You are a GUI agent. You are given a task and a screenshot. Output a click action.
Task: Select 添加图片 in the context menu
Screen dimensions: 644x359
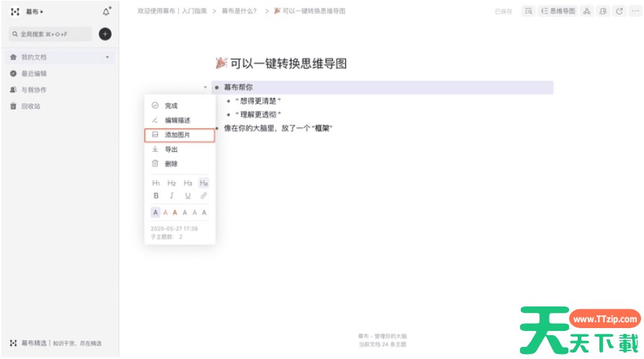(179, 135)
